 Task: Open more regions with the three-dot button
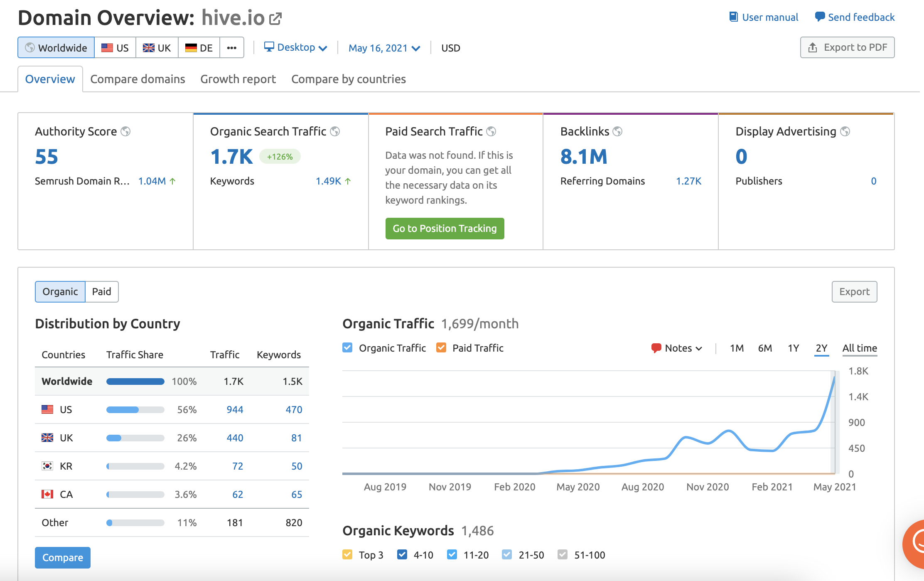coord(232,48)
